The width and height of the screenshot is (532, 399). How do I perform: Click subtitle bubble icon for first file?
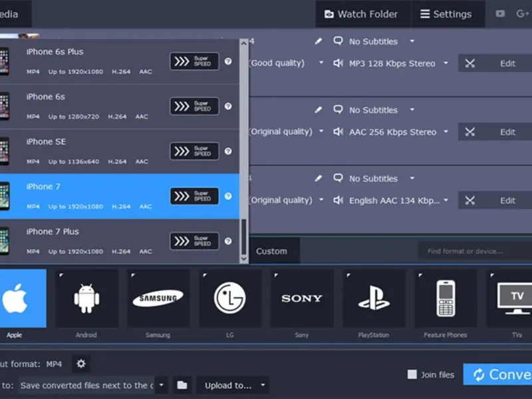(338, 41)
